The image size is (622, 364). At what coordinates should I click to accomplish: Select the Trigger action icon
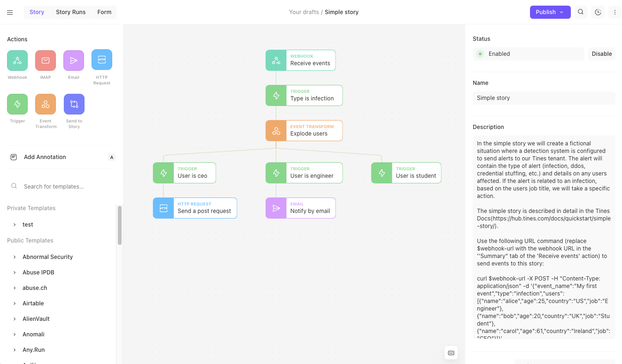coord(17,104)
